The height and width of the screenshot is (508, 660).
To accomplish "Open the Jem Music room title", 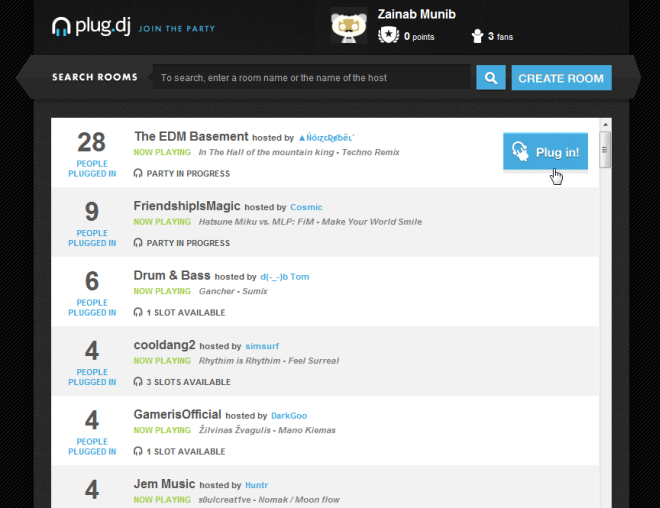I will point(165,484).
